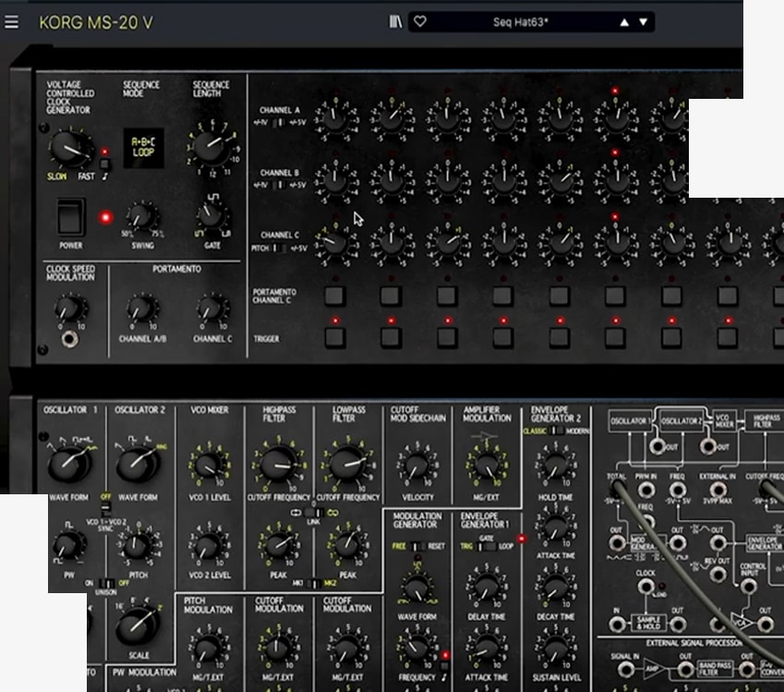The height and width of the screenshot is (692, 784).
Task: Toggle Modulation Generator frequency tempo sync button
Action: point(444,667)
